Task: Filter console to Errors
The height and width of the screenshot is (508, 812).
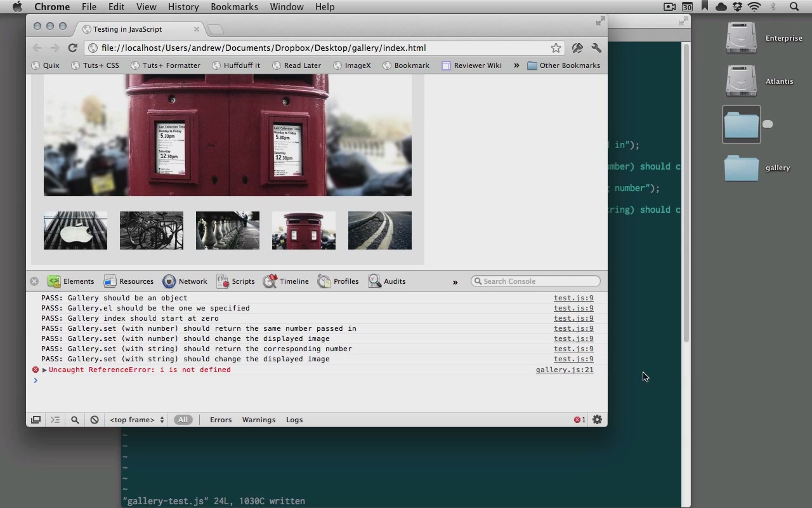Action: click(221, 420)
